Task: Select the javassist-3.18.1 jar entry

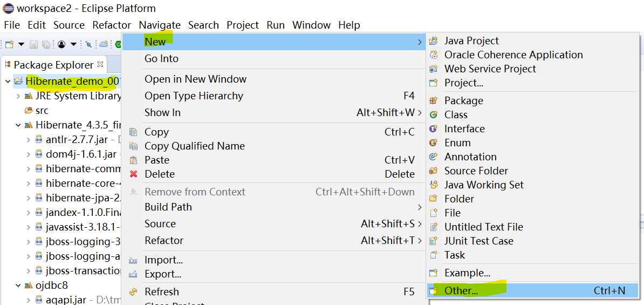Action: click(78, 227)
